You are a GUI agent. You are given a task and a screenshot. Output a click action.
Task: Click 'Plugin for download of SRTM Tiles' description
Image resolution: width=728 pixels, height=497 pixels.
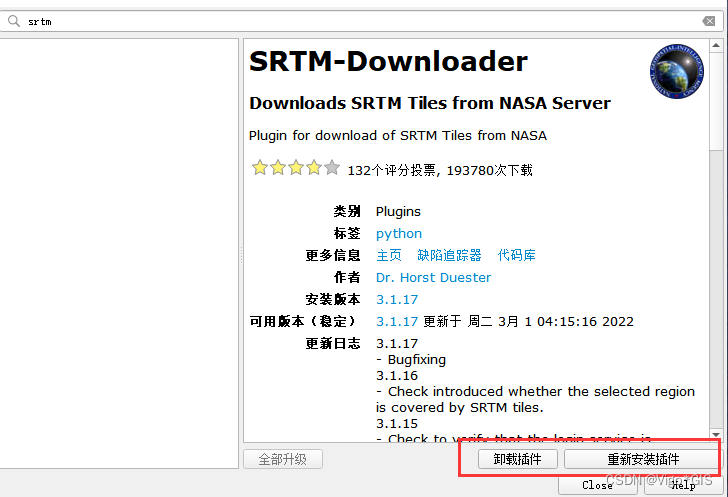pos(398,136)
